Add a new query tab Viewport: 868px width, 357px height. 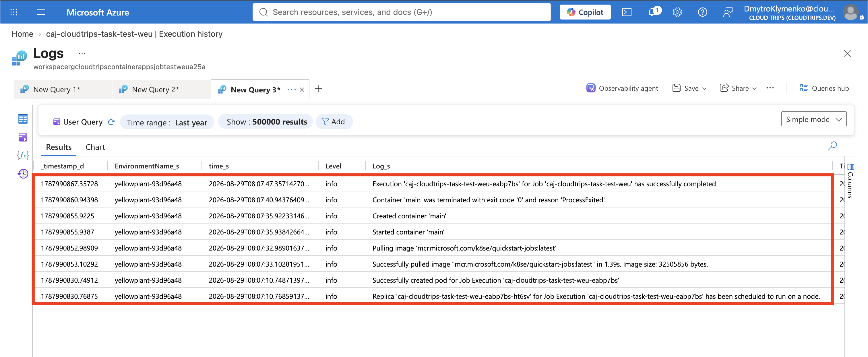point(319,89)
